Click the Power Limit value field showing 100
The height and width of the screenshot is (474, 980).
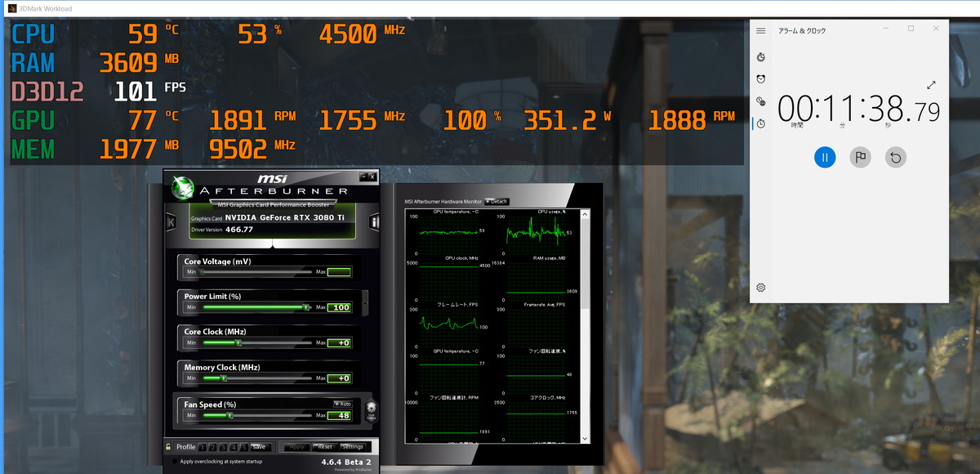click(x=339, y=307)
